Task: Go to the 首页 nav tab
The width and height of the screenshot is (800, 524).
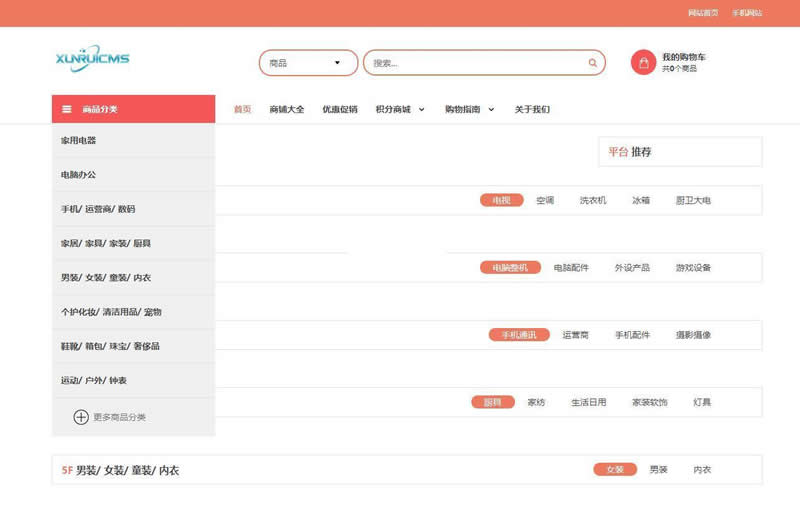Action: point(242,109)
